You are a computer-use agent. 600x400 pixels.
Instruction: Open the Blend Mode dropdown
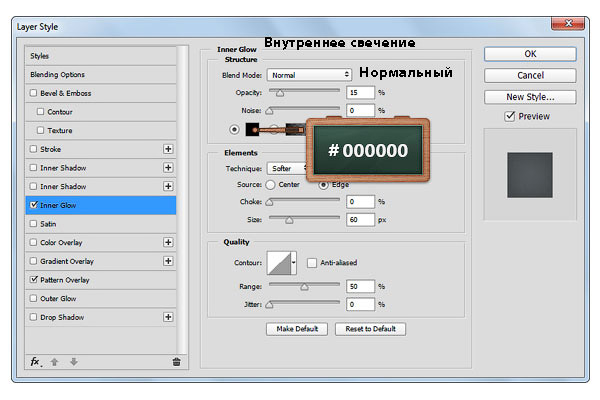pyautogui.click(x=309, y=75)
